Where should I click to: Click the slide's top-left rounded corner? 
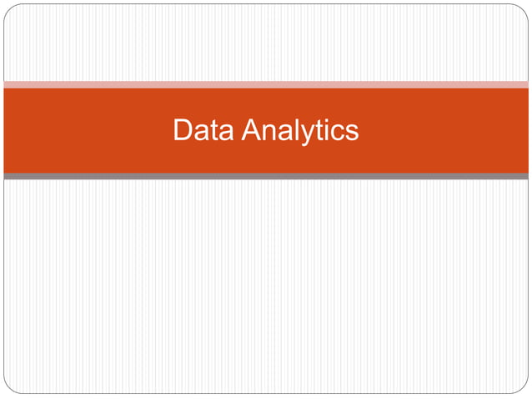point(10,10)
